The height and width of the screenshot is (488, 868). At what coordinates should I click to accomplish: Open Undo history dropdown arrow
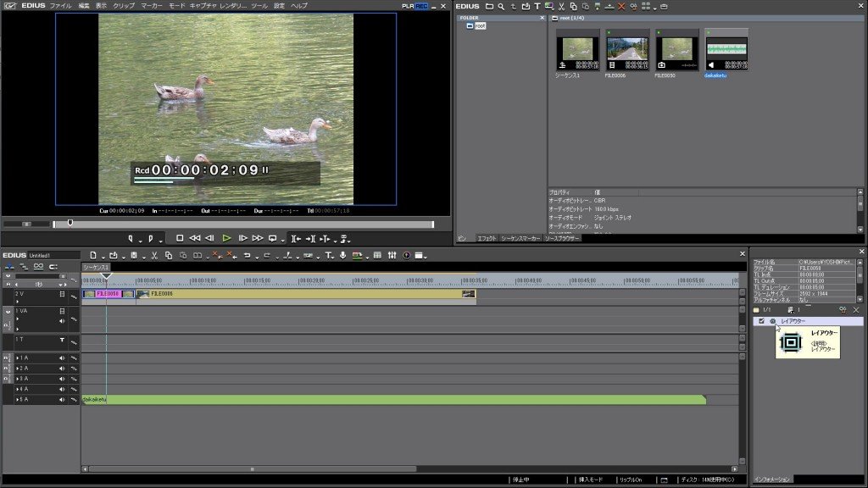click(256, 257)
